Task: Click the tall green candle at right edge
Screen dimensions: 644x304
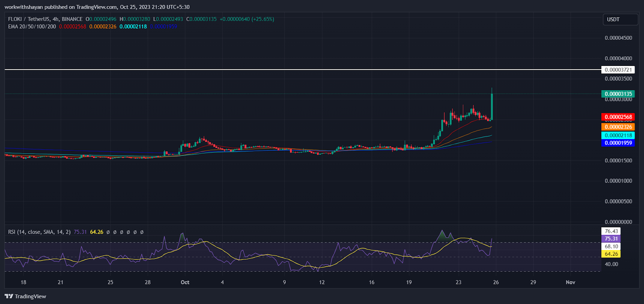Action: tap(492, 107)
